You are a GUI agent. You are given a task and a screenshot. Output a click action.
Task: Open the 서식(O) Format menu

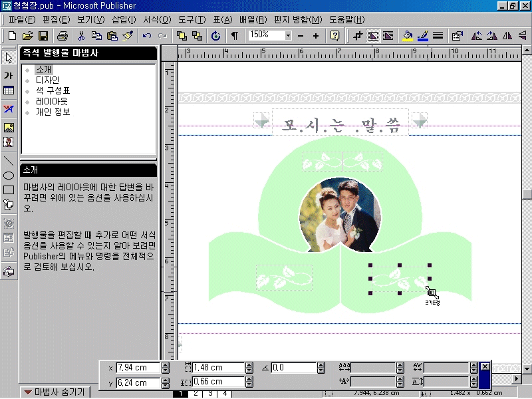tap(157, 20)
